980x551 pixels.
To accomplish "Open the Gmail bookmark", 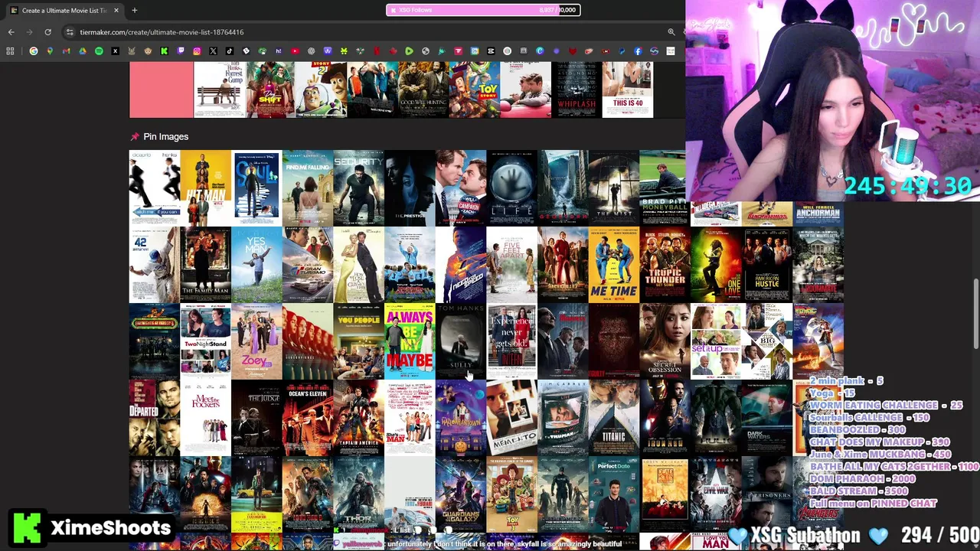I will pyautogui.click(x=66, y=51).
